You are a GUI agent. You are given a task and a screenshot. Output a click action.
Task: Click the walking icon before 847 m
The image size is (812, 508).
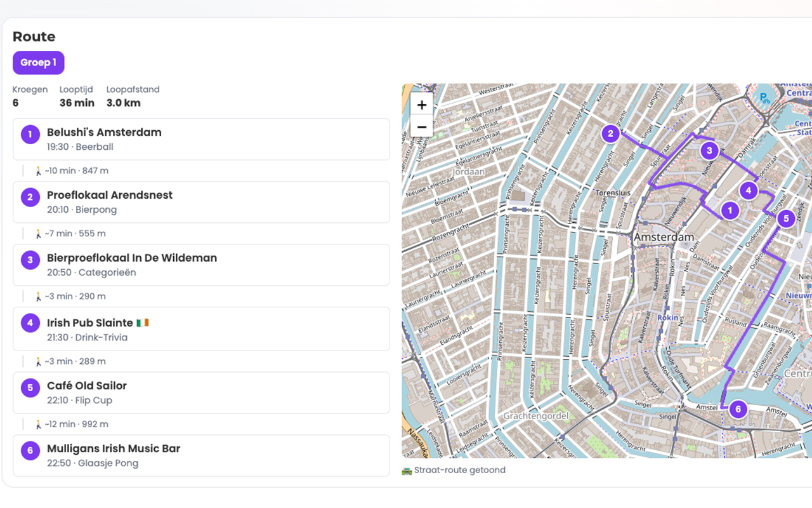click(38, 171)
